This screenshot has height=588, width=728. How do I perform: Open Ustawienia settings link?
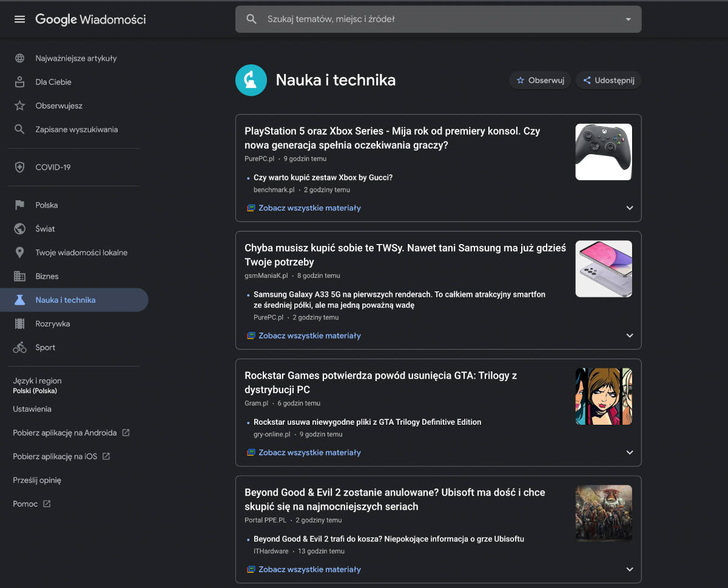click(x=32, y=409)
